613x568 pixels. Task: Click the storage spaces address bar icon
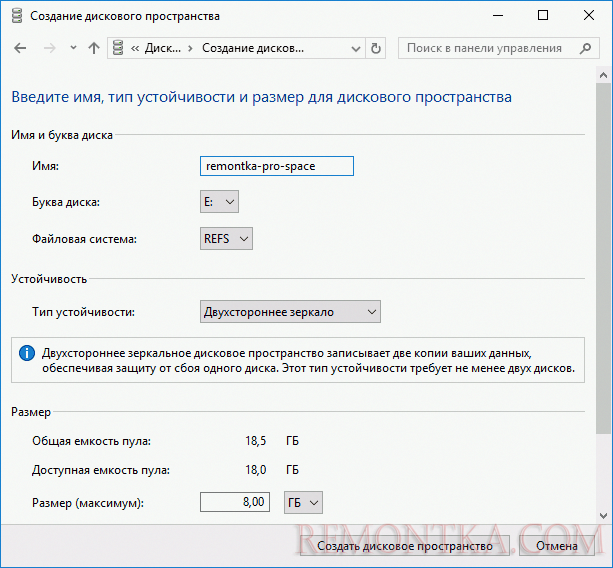click(118, 48)
